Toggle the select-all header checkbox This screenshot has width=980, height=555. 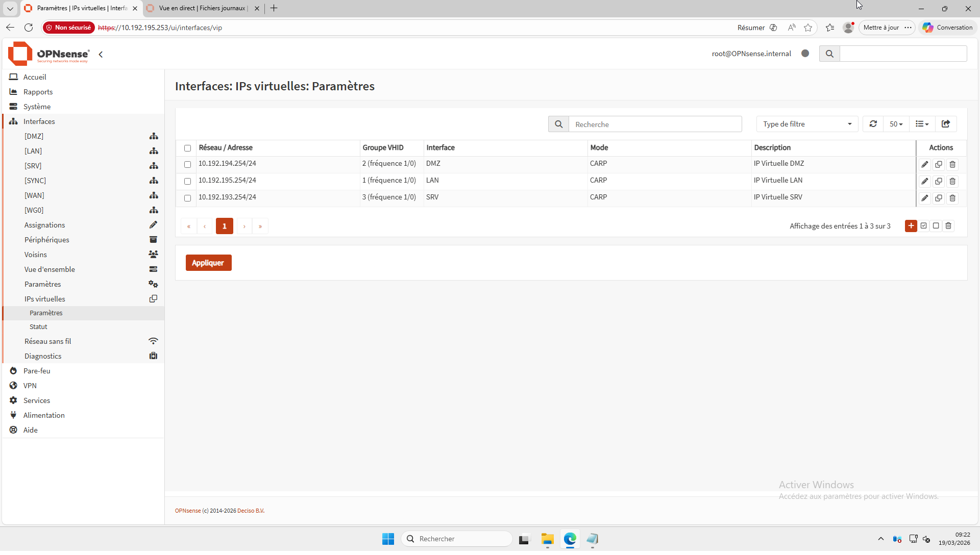(187, 148)
